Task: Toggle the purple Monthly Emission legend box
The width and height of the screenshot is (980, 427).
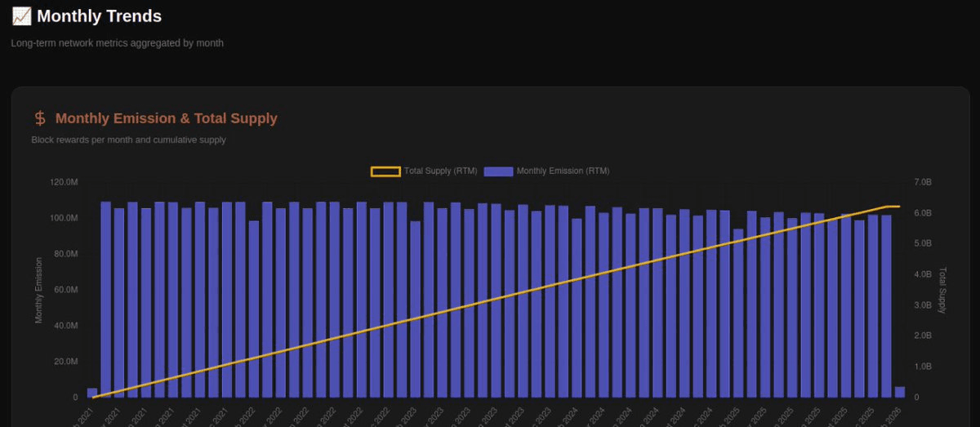Action: (498, 171)
